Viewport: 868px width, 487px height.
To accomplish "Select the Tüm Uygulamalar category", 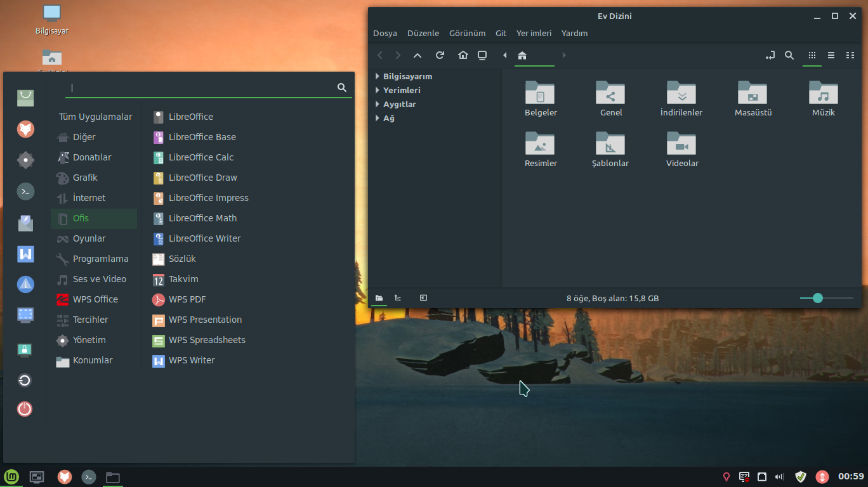I will coord(96,117).
